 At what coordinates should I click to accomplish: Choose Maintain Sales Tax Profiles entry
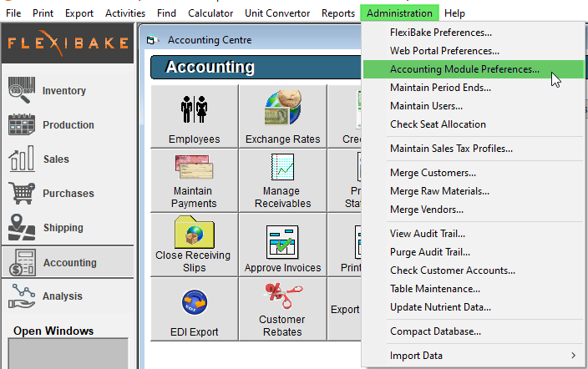click(x=474, y=149)
